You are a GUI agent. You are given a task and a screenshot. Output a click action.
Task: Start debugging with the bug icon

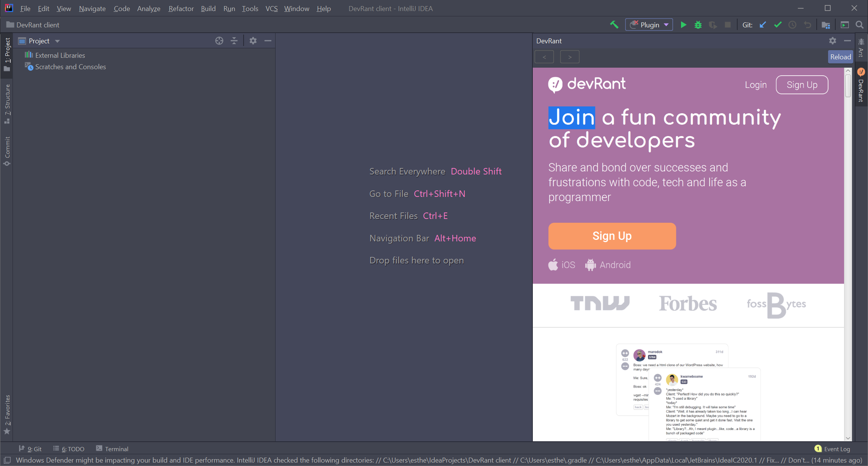tap(698, 24)
